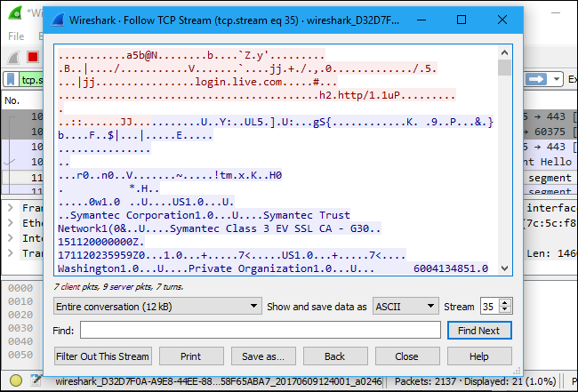Click the login.live.com text in the stream

(x=238, y=82)
